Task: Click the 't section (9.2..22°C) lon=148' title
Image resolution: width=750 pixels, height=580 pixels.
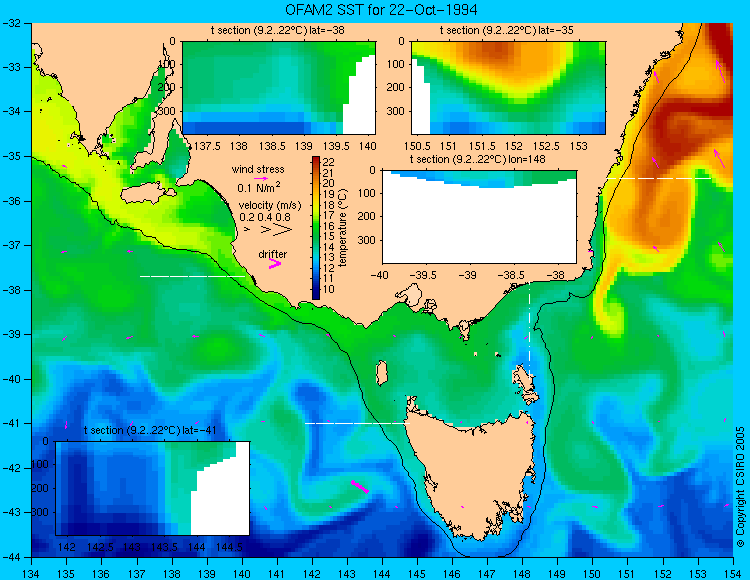Action: 477,159
